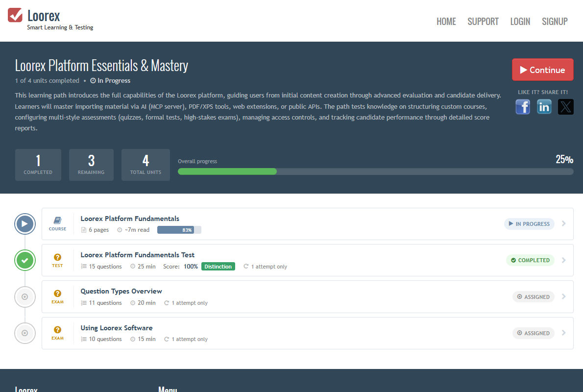Screen dimensions: 583x392
Task: Expand Fundamentals Test row chevron
Action: coord(564,260)
